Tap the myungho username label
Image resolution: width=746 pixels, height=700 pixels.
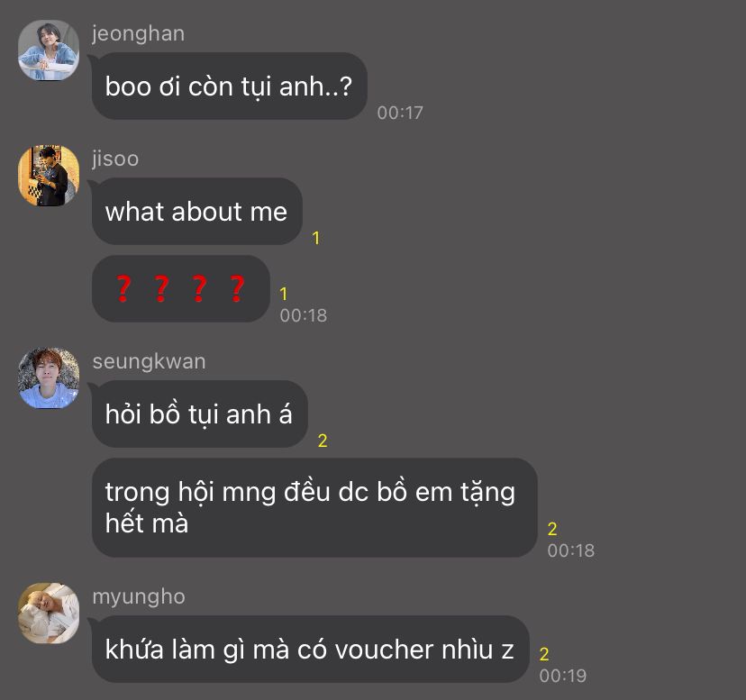pyautogui.click(x=139, y=596)
